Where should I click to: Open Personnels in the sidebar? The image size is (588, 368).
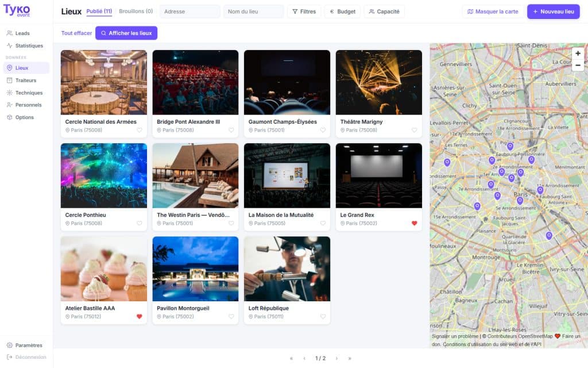click(26, 105)
